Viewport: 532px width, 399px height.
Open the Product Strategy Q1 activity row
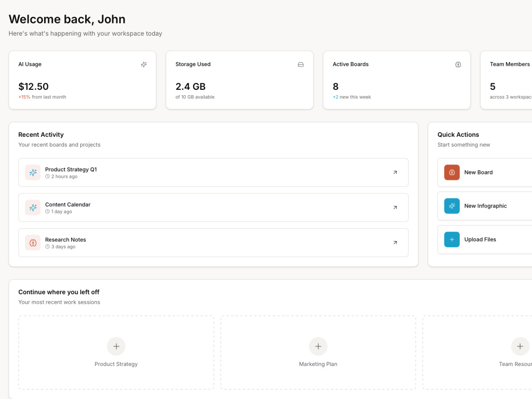[213, 172]
